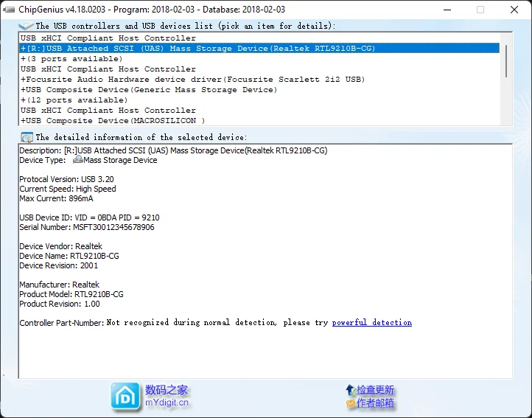Select the (12 ports available) row

tap(259, 100)
